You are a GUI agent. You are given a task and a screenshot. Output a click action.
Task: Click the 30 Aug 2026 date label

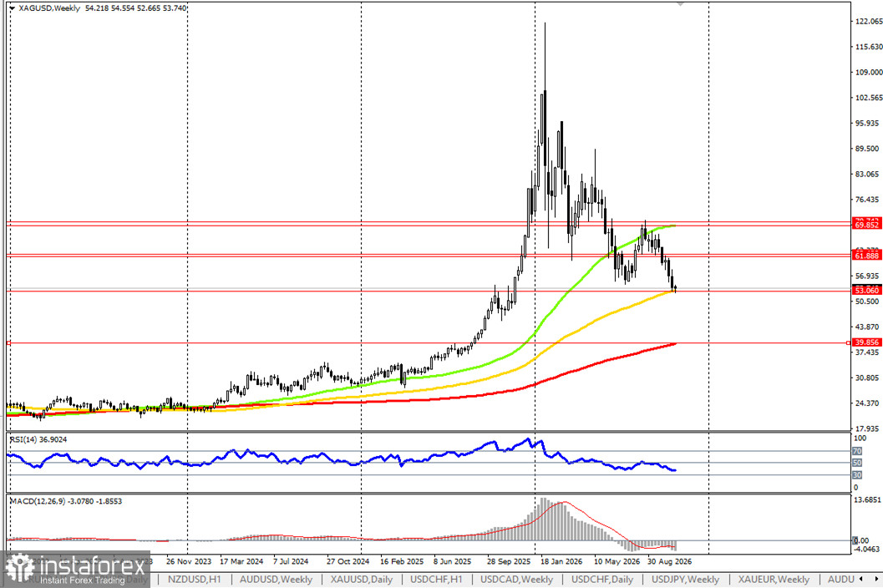[669, 561]
